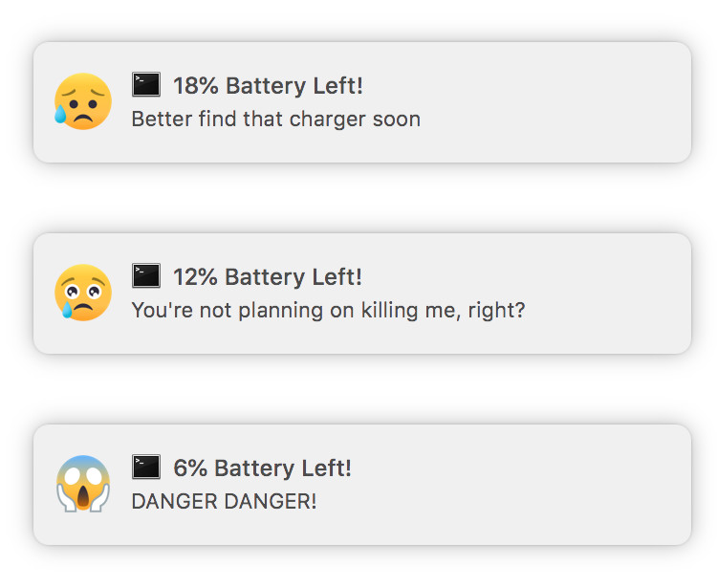
Task: Click the crying emoji on 12% notification
Action: tap(83, 293)
